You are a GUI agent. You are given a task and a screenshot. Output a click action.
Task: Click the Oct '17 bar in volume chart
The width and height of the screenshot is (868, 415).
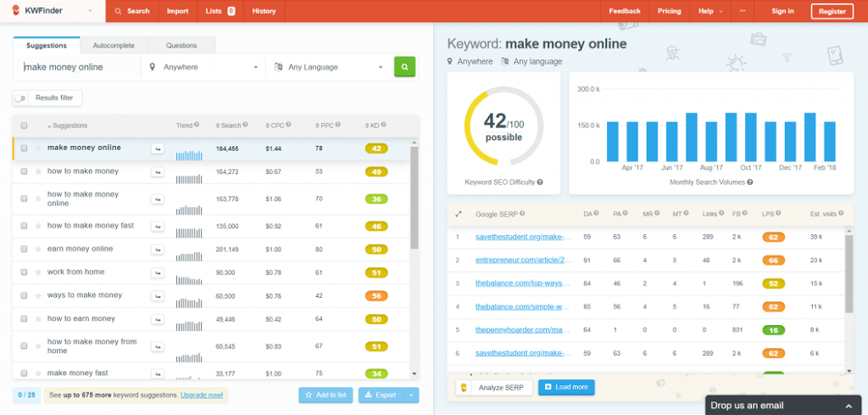(751, 137)
